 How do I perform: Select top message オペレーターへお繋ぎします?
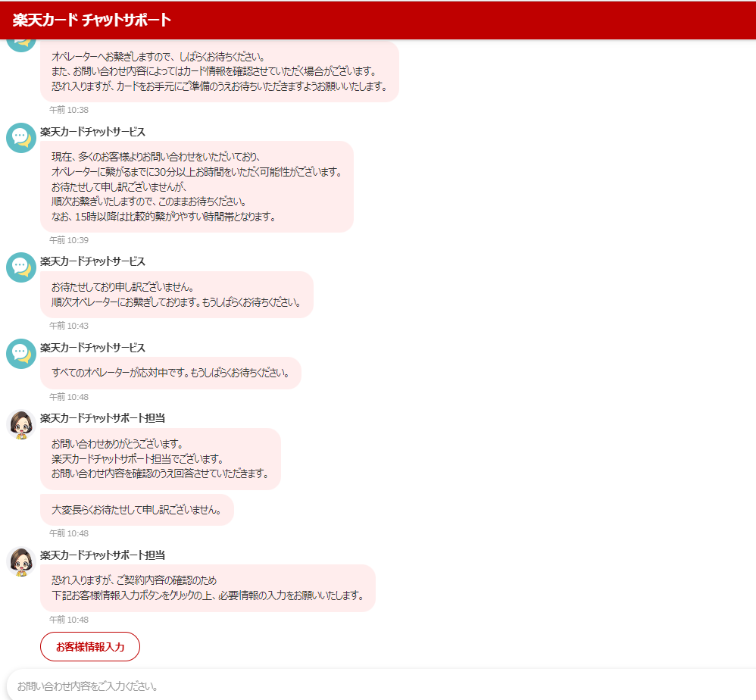pyautogui.click(x=220, y=71)
